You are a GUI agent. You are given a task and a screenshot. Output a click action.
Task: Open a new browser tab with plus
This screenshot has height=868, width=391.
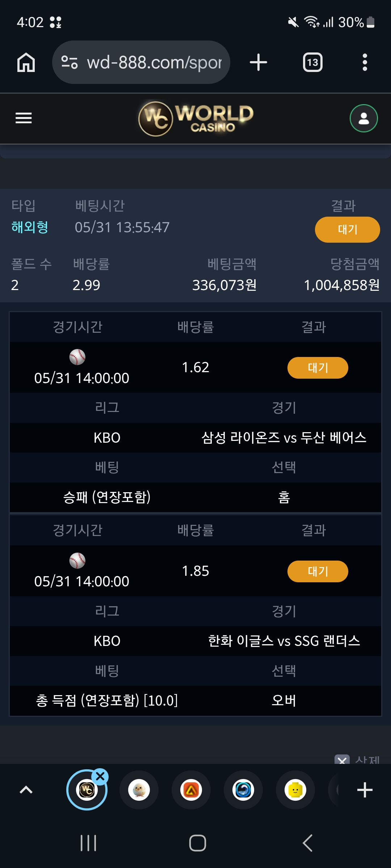[x=258, y=62]
